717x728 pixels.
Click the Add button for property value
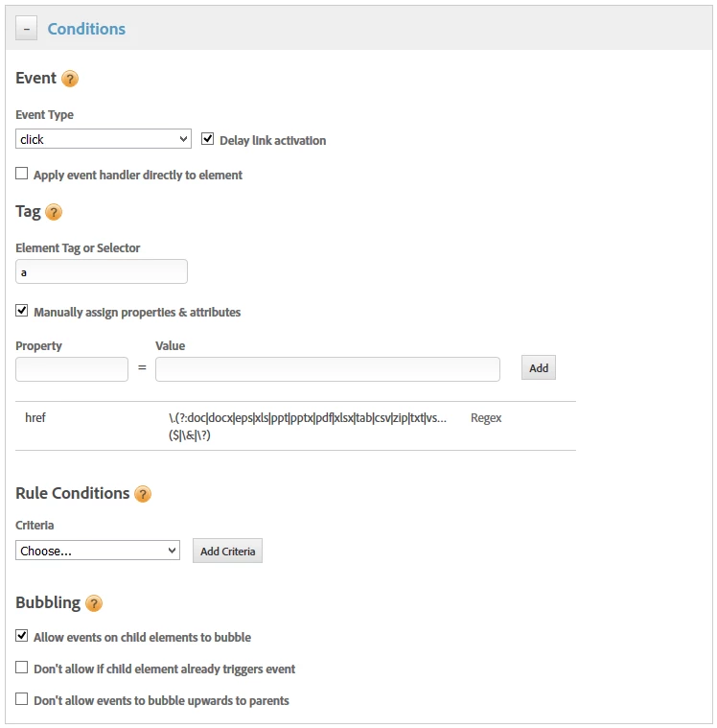point(539,368)
